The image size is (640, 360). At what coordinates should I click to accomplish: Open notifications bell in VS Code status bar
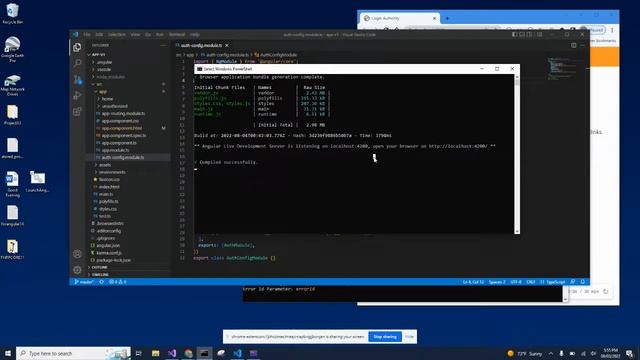582,282
